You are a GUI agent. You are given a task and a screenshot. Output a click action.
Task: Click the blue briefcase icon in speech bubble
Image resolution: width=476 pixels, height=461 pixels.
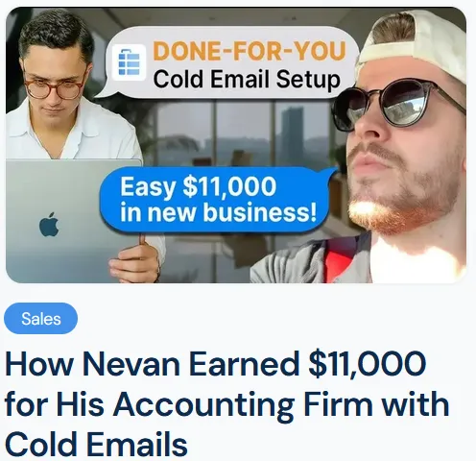click(x=130, y=62)
